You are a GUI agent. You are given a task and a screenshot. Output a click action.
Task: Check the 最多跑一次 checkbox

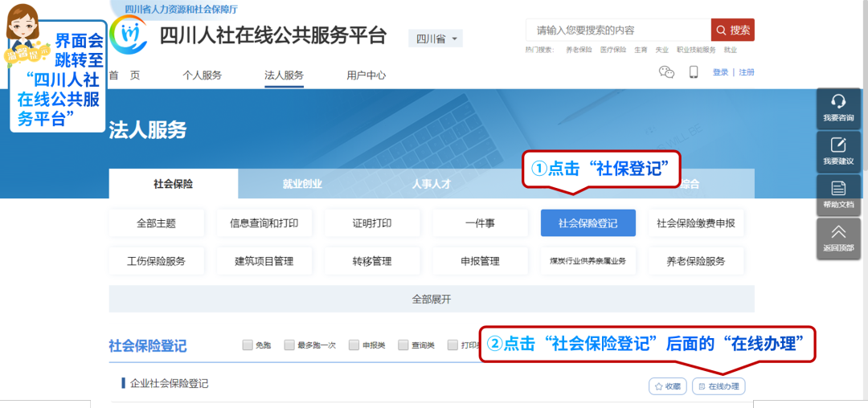coord(289,345)
